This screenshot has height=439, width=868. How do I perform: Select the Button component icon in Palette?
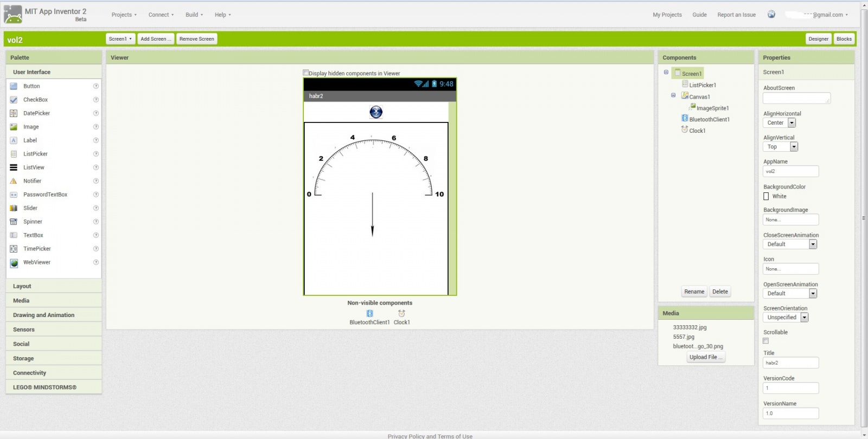coord(14,86)
